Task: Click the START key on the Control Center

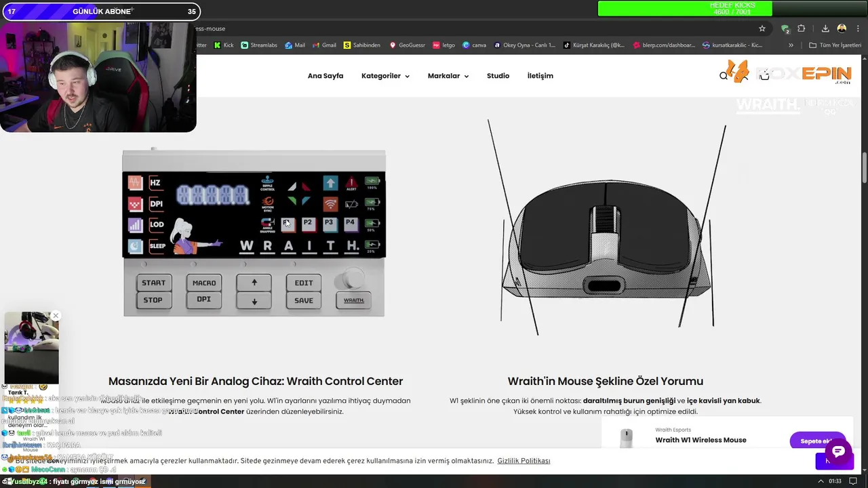Action: point(153,283)
